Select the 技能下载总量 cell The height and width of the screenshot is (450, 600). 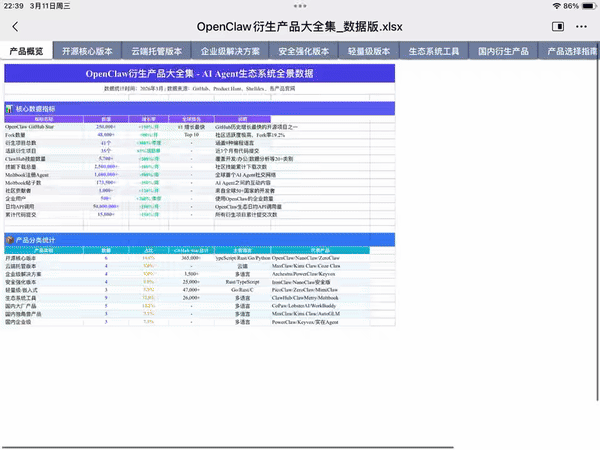[44, 167]
